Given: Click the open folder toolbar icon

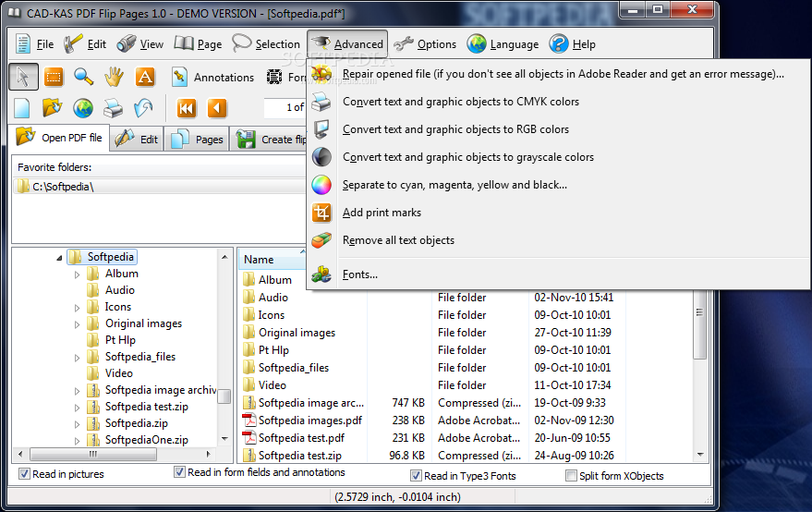Looking at the screenshot, I should 53,108.
